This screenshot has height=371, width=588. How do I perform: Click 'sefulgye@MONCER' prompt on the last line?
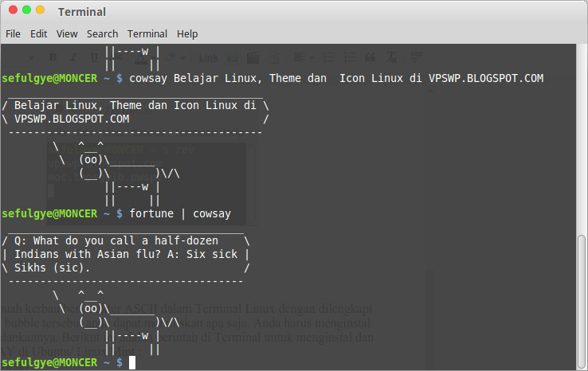[x=49, y=362]
